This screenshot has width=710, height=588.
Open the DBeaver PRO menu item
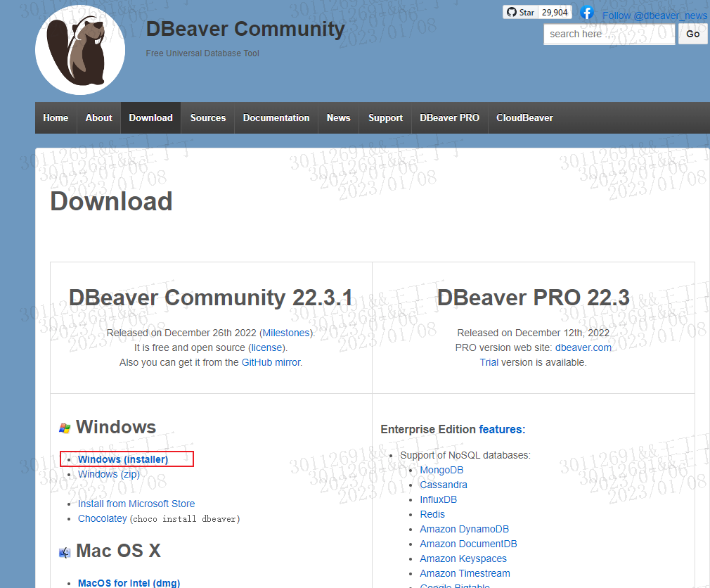pos(450,117)
